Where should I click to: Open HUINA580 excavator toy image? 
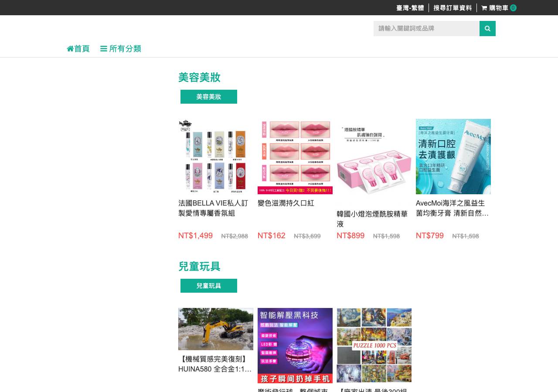click(216, 329)
